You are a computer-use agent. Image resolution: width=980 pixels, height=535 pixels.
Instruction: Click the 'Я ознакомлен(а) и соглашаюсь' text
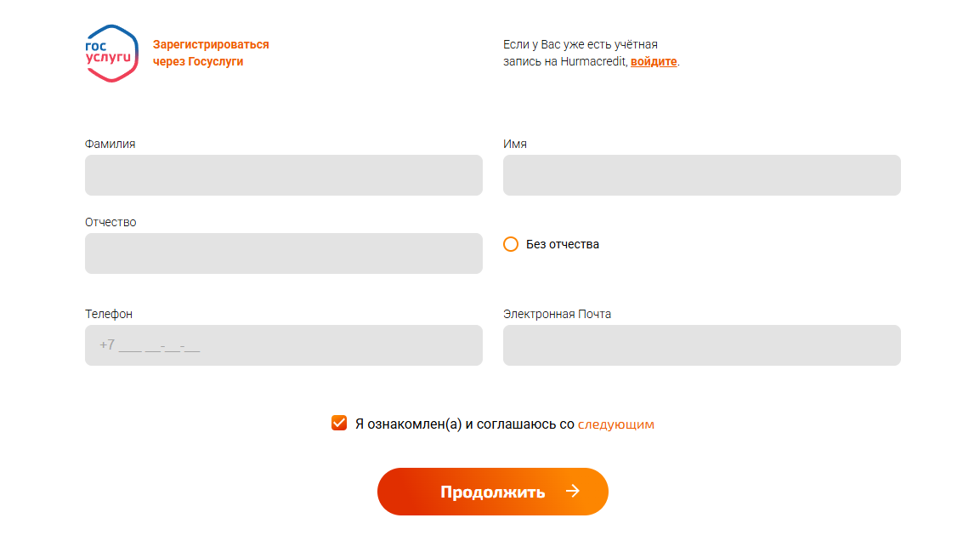coord(464,424)
